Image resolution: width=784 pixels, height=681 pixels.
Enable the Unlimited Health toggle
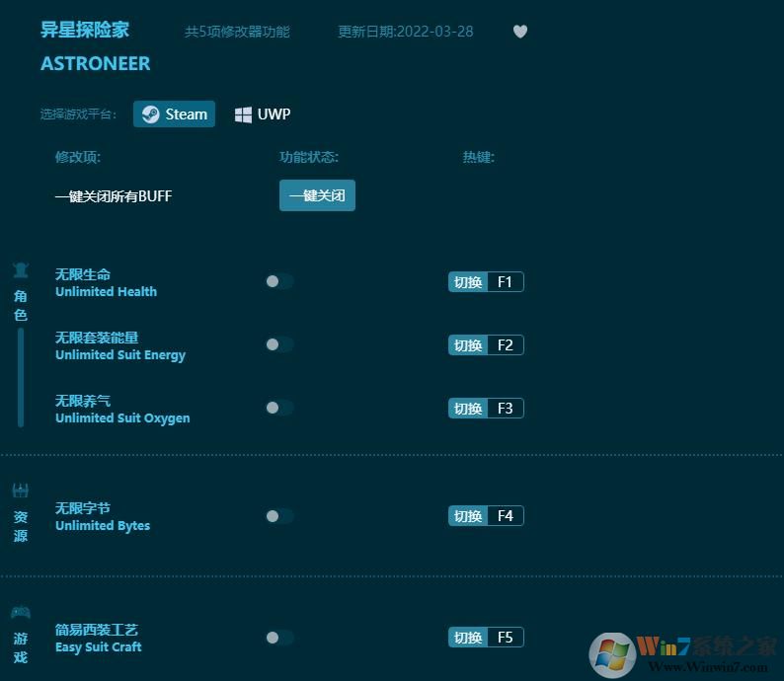point(278,281)
